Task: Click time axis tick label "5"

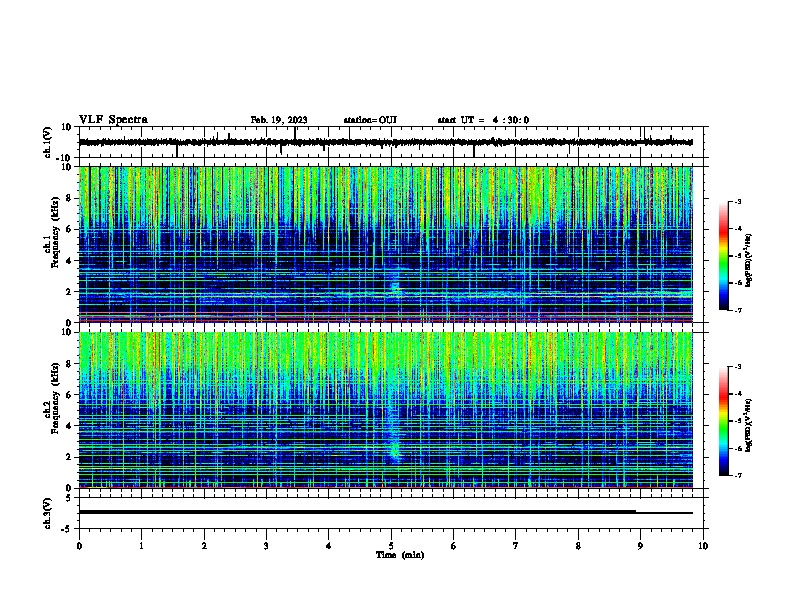Action: (391, 546)
